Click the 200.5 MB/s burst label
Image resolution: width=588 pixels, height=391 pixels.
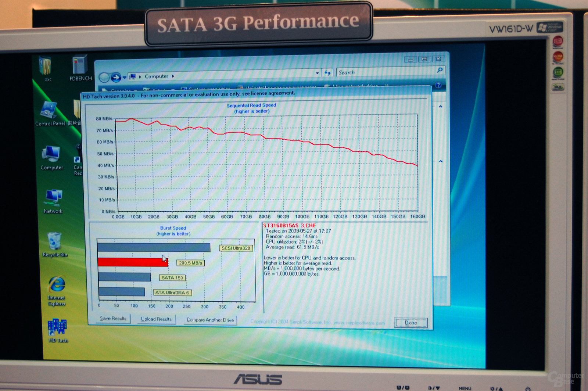click(190, 263)
